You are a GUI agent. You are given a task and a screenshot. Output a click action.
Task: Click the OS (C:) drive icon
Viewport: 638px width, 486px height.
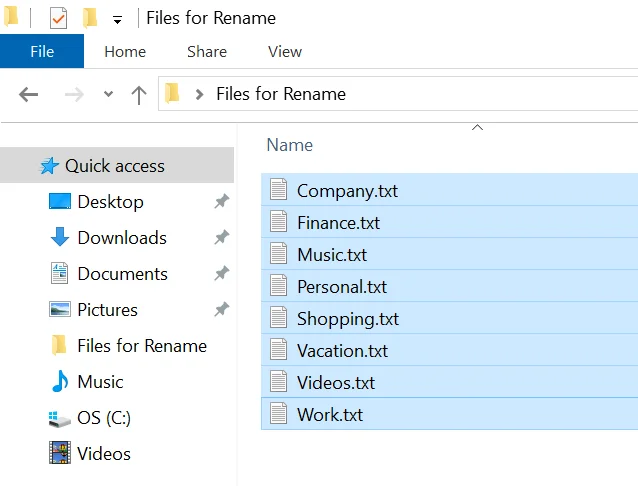point(60,418)
